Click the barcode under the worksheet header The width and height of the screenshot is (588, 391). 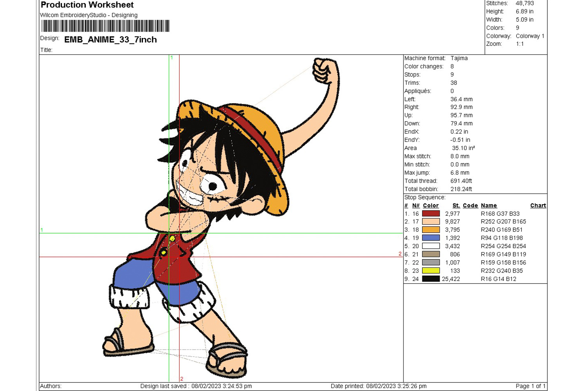coord(105,26)
